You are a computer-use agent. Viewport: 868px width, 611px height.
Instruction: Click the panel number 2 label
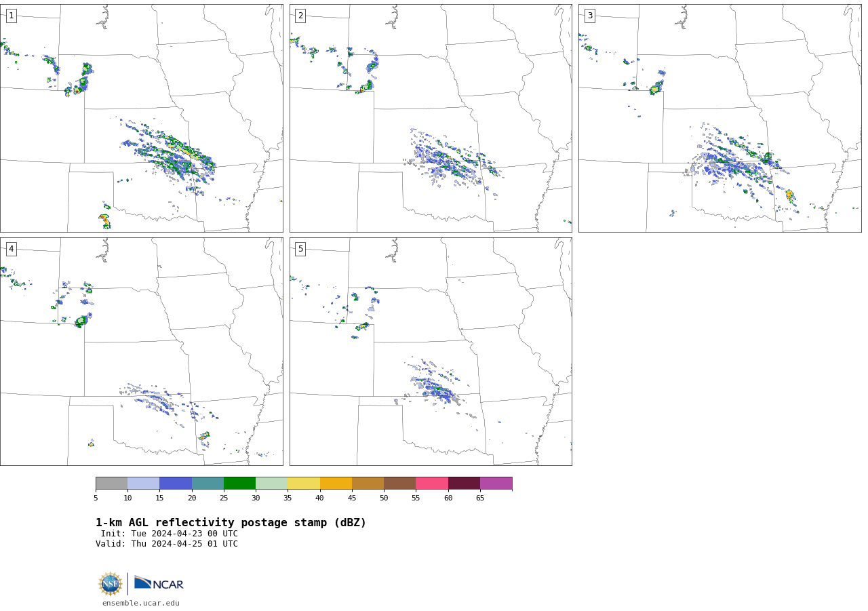tap(300, 16)
